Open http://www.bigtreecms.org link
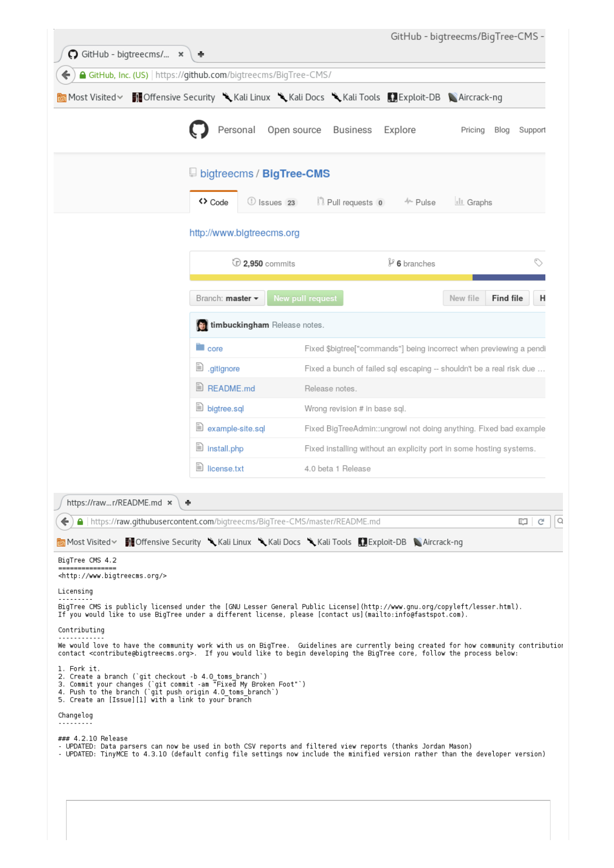 point(244,233)
